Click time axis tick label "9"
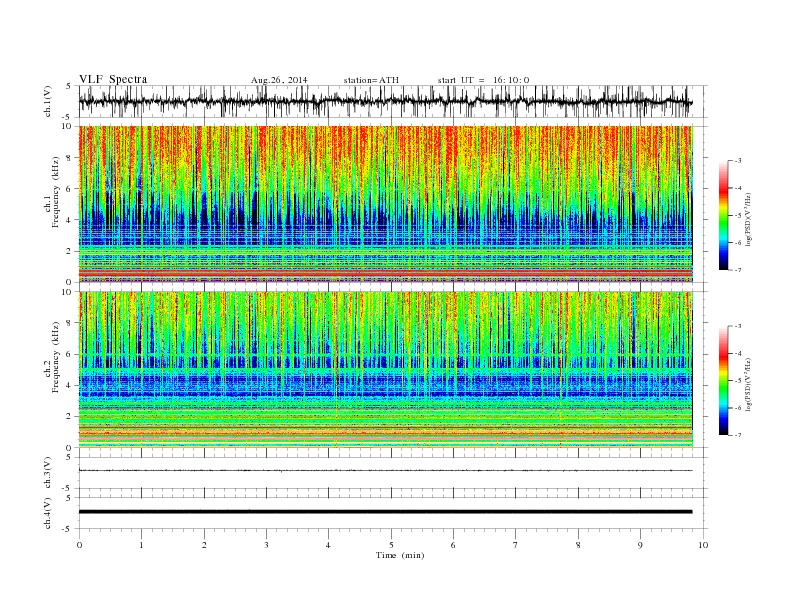 coord(640,545)
